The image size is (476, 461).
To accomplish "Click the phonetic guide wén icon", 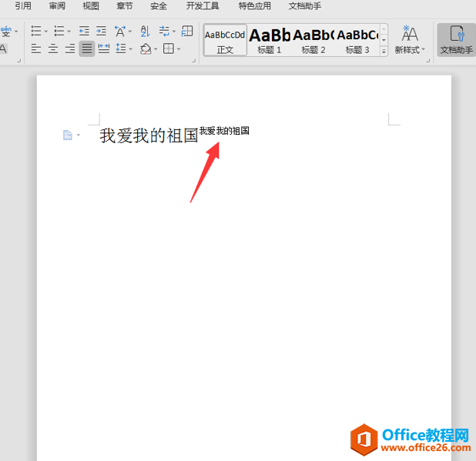I will 5,32.
